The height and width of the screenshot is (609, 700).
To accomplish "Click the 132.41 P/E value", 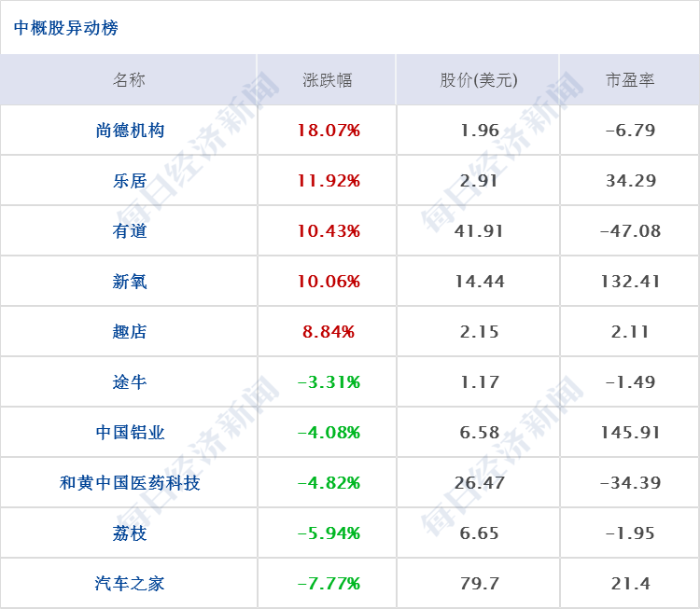I will [x=630, y=282].
